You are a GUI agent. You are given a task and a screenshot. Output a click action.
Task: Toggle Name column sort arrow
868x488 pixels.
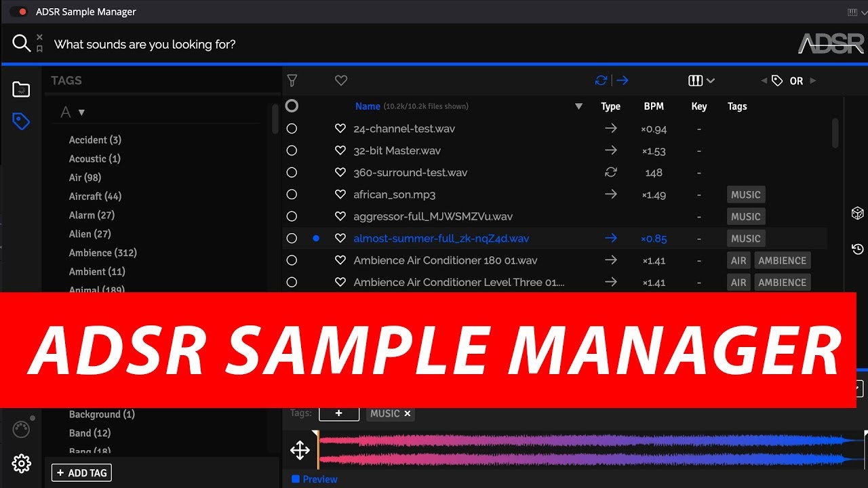(x=578, y=106)
